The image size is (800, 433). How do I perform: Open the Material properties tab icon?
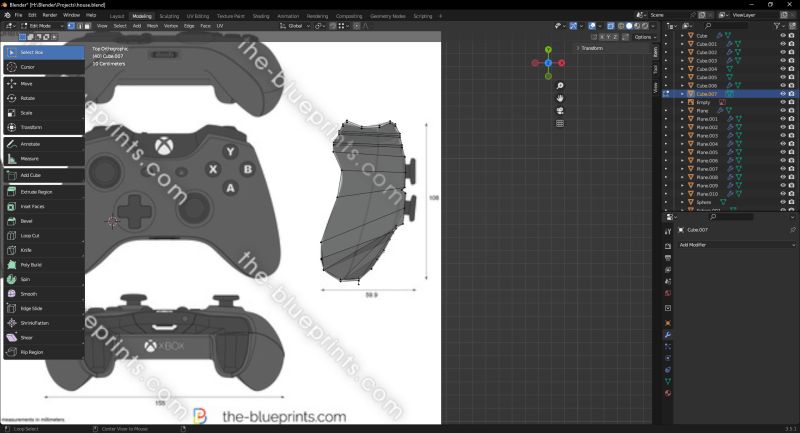(x=668, y=393)
